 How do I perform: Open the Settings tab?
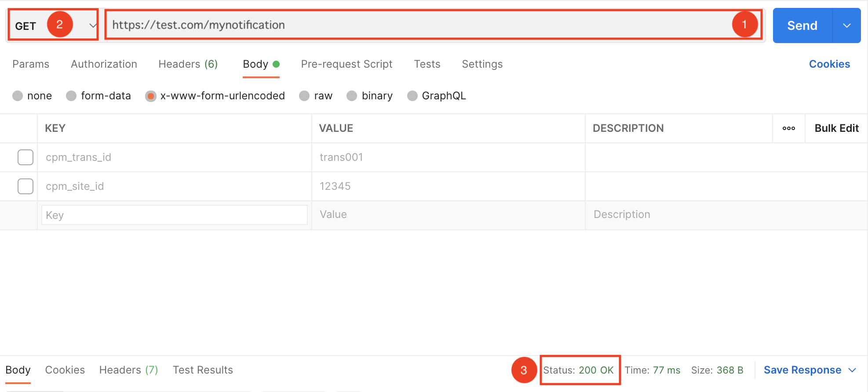(x=482, y=64)
